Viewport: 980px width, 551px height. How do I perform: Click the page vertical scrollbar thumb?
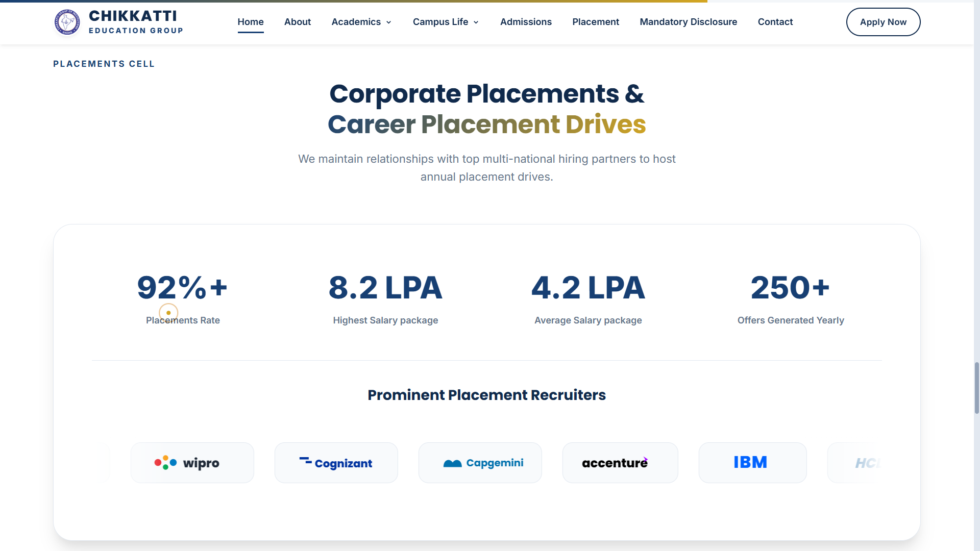pos(976,388)
